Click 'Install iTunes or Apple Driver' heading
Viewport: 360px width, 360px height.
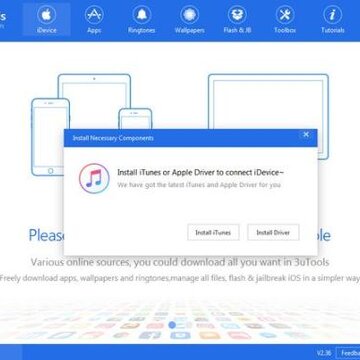click(x=201, y=172)
